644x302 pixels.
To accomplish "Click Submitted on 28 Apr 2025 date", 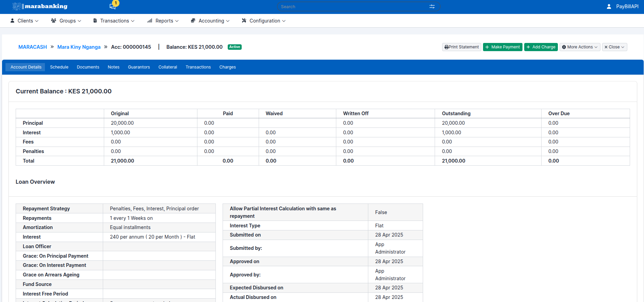I will (x=389, y=235).
